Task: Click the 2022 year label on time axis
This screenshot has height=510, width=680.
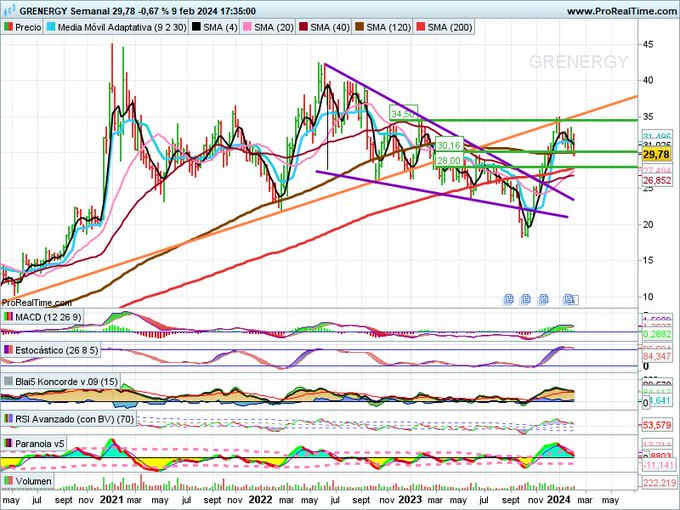Action: click(x=261, y=500)
